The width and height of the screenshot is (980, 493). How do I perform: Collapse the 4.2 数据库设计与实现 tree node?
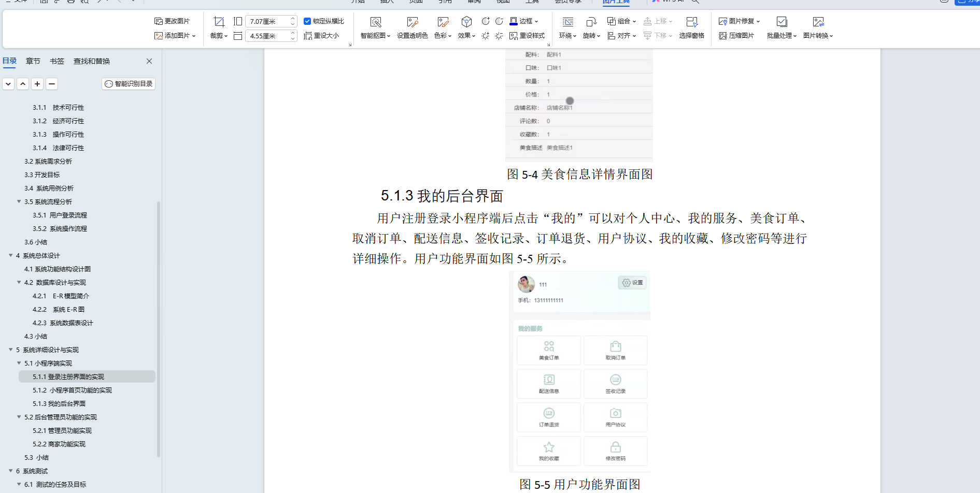[x=19, y=282]
